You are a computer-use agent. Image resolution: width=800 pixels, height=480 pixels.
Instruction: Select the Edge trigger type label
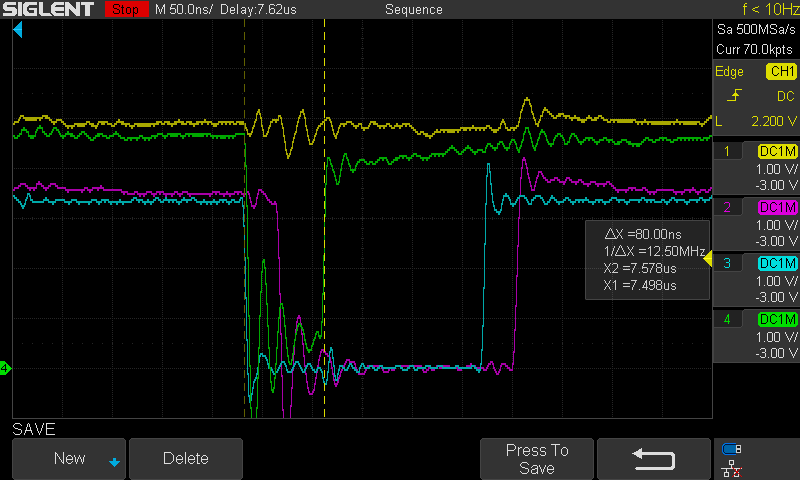[729, 72]
